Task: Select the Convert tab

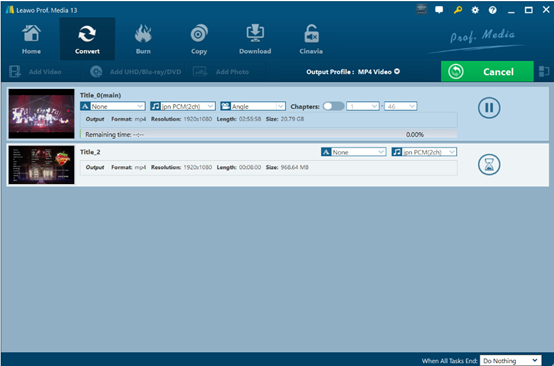Action: [x=87, y=39]
